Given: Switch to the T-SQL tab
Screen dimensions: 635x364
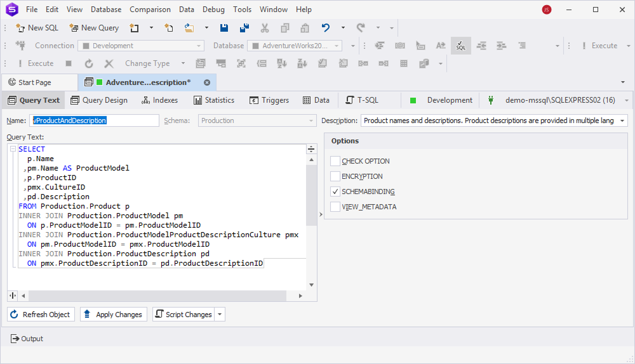Looking at the screenshot, I should click(x=362, y=100).
